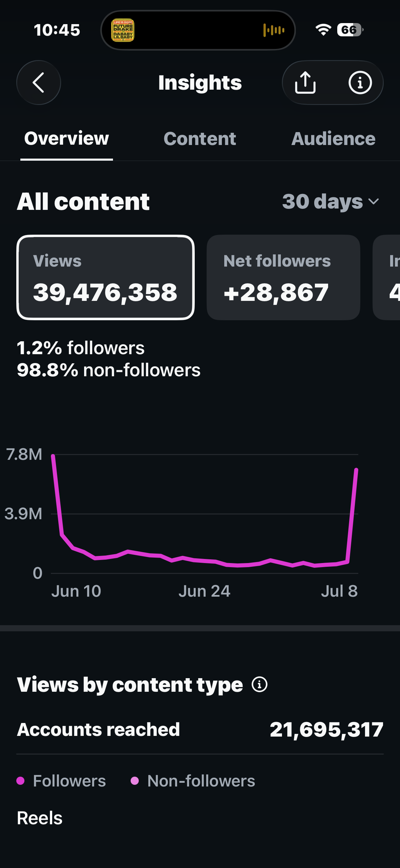Open the 30 days period dropdown
This screenshot has height=868, width=400.
click(331, 202)
